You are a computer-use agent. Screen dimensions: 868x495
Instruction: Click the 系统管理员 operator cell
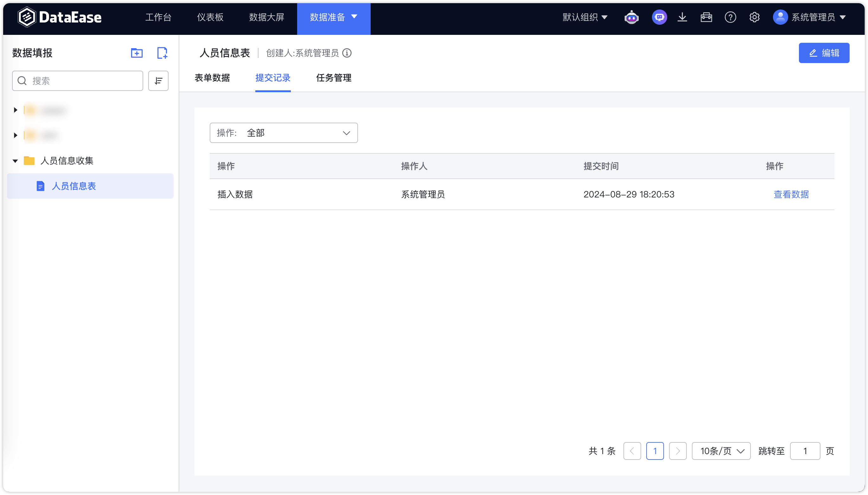pyautogui.click(x=423, y=194)
